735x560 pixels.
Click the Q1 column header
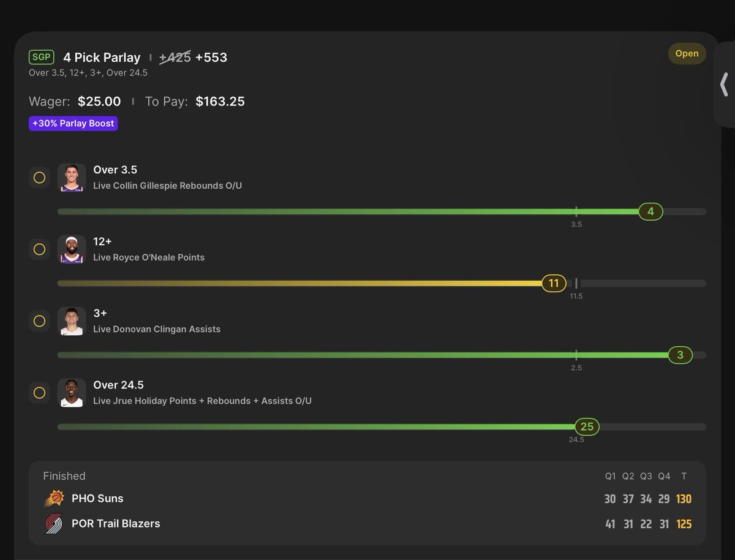tap(610, 476)
